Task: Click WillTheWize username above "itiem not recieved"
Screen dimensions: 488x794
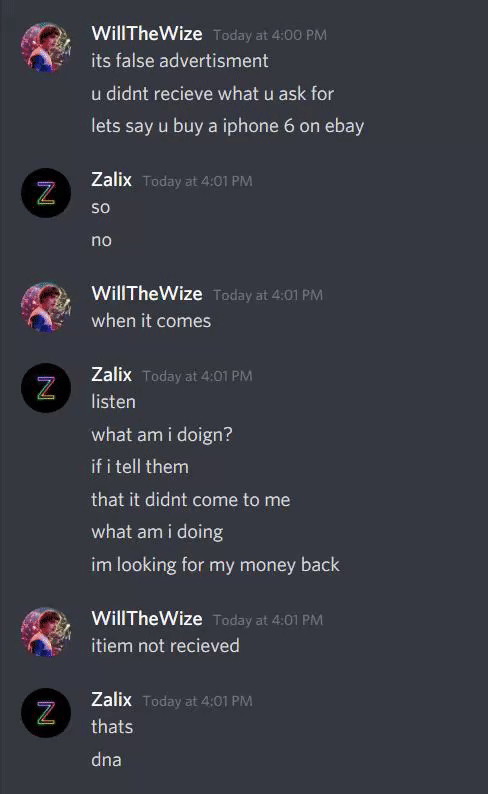Action: click(147, 619)
